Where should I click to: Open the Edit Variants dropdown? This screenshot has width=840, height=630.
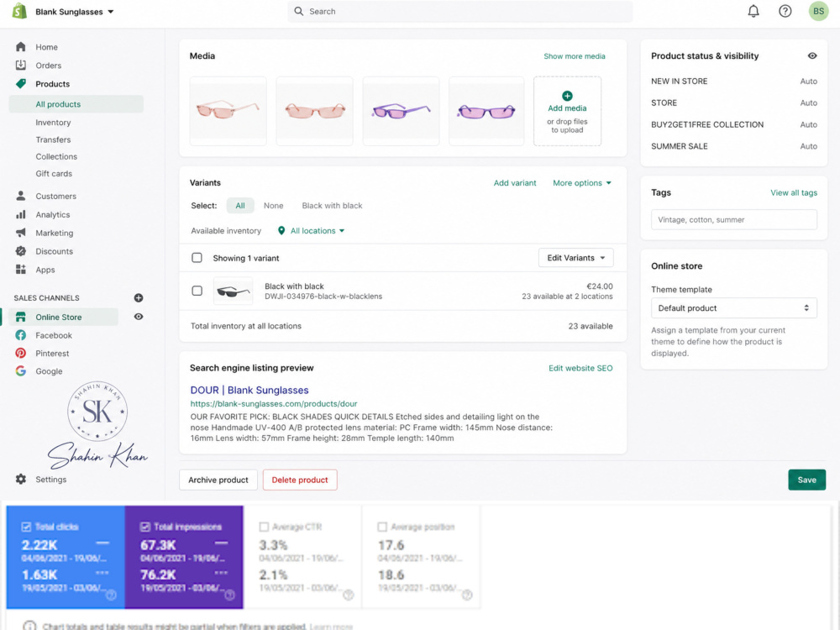click(576, 258)
